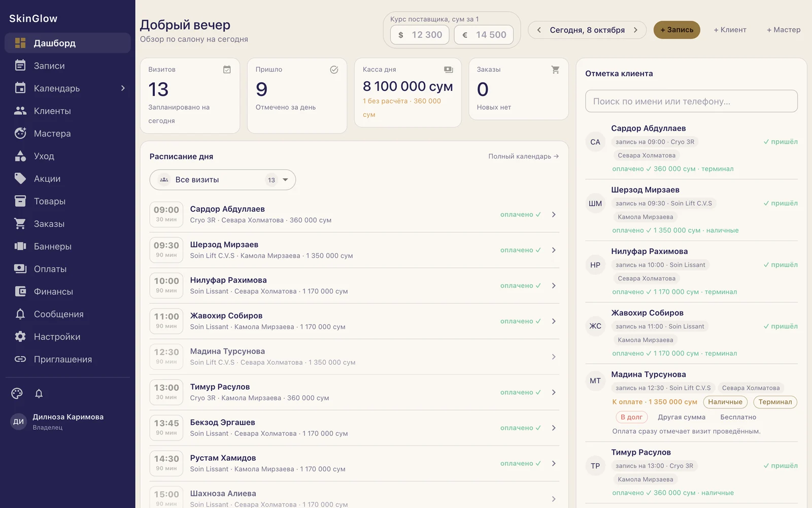Open the Финансы wallet icon
Screen dimensions: 812x508
(20, 292)
